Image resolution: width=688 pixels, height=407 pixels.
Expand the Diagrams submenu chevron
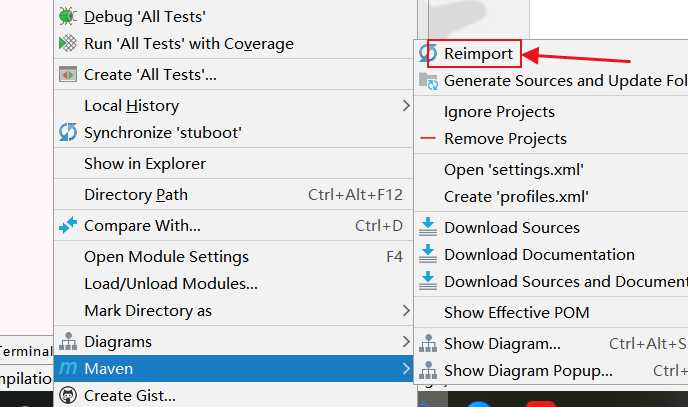pos(406,341)
